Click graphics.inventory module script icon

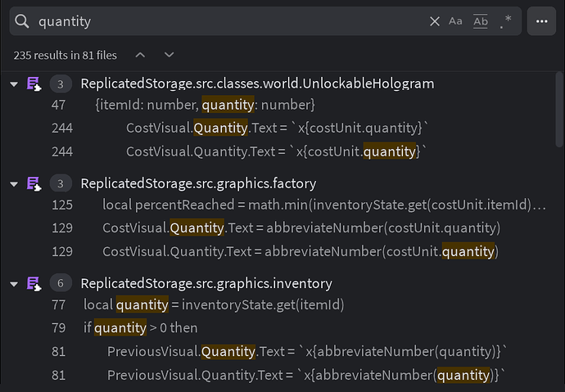click(34, 284)
